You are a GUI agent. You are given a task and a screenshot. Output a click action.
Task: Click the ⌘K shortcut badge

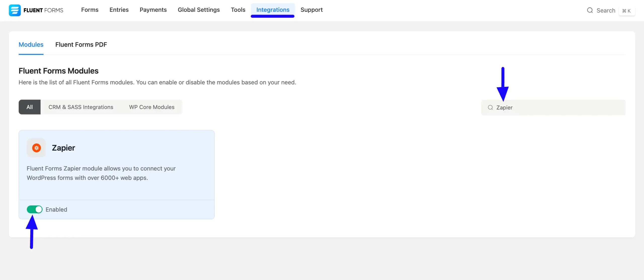[x=626, y=11]
